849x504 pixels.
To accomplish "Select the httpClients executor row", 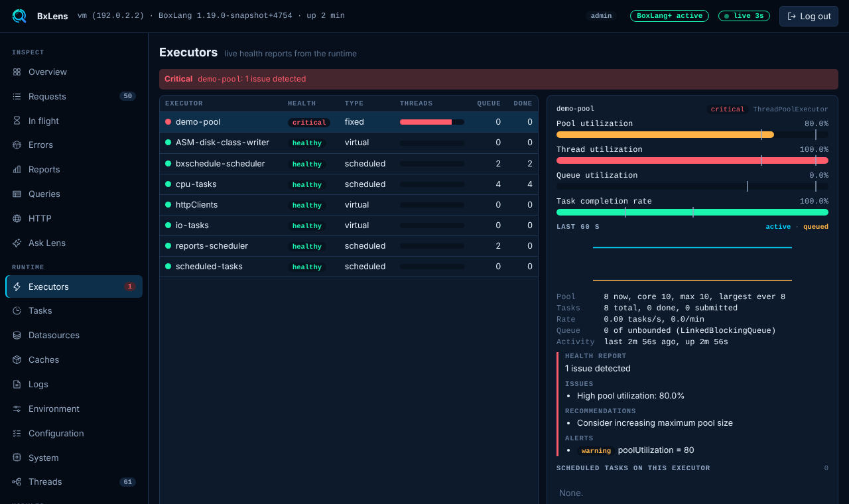I will 349,205.
